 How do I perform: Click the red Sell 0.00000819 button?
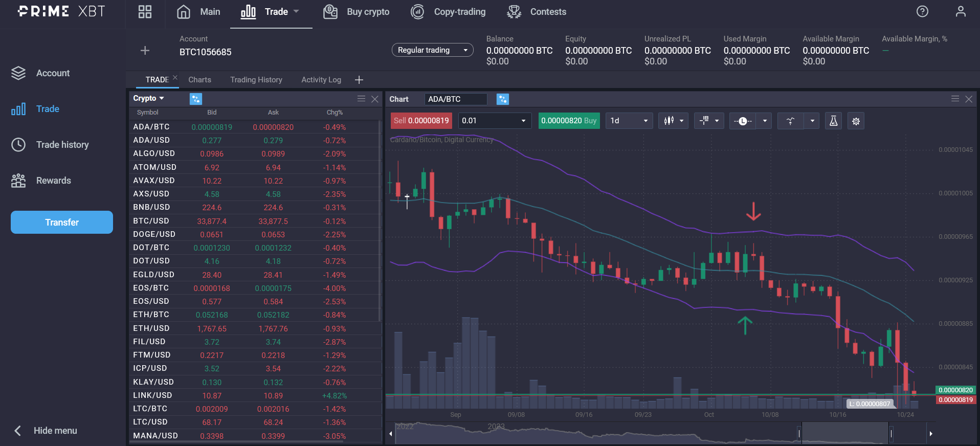click(421, 121)
